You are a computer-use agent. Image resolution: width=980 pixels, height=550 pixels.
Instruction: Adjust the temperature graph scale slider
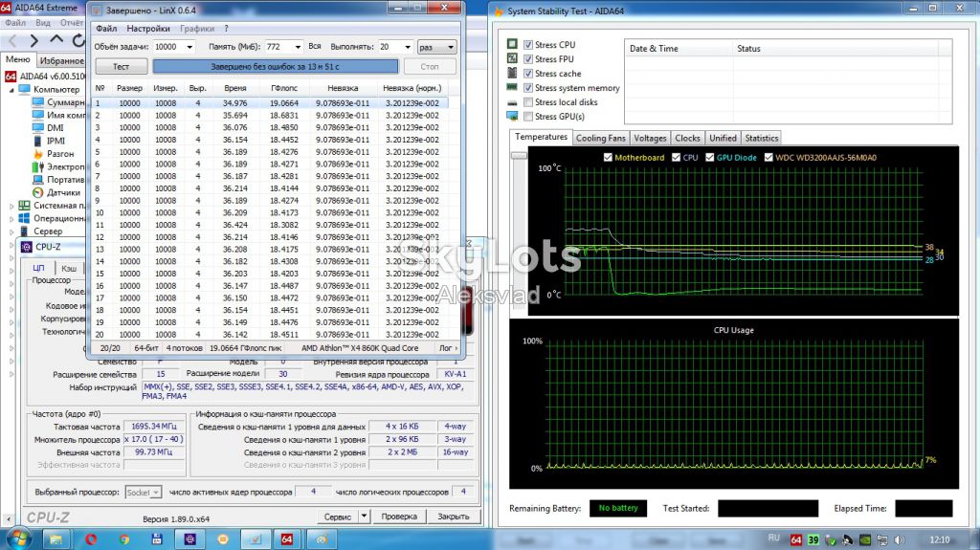coord(519,155)
